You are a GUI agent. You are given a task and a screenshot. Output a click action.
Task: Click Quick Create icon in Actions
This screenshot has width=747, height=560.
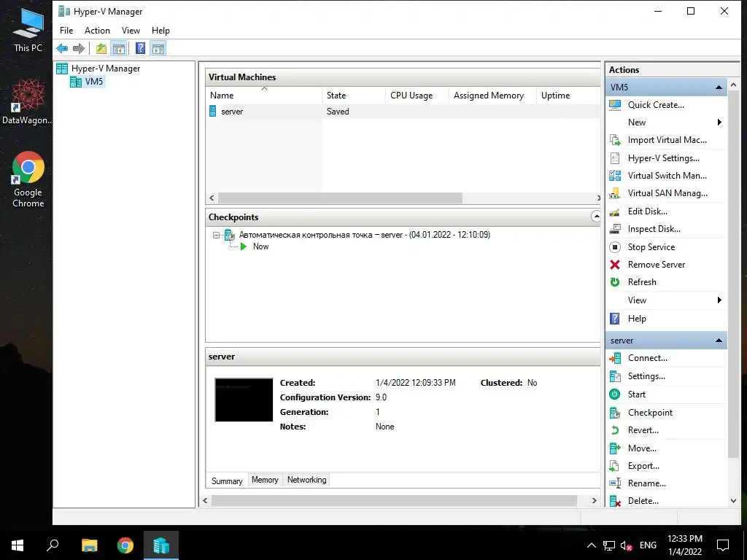(x=615, y=105)
